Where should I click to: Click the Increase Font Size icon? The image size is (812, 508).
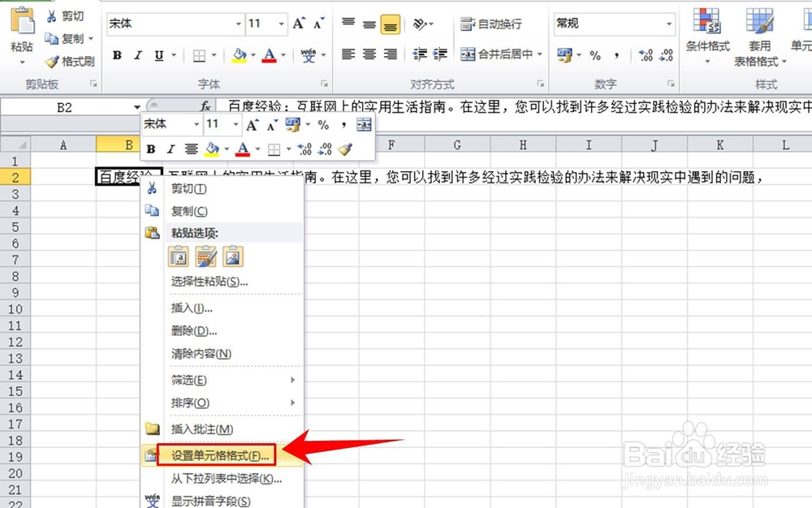299,24
